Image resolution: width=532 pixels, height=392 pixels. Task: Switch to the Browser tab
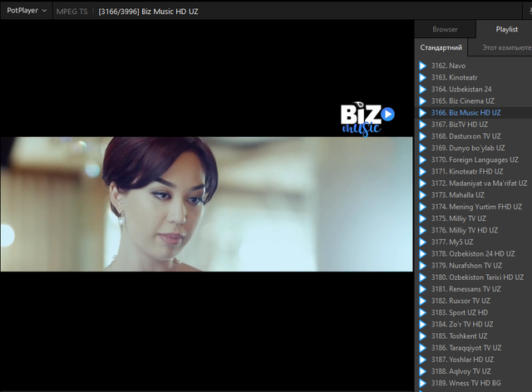445,30
